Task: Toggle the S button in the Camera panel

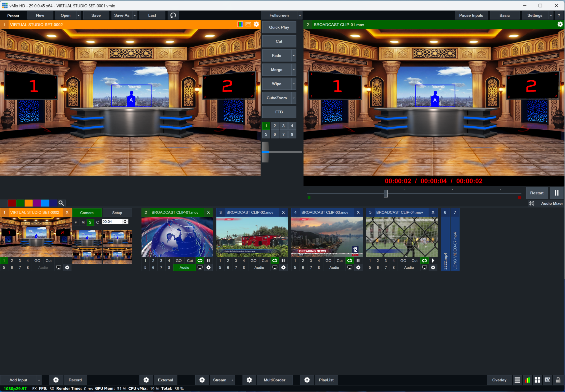Action: click(90, 222)
